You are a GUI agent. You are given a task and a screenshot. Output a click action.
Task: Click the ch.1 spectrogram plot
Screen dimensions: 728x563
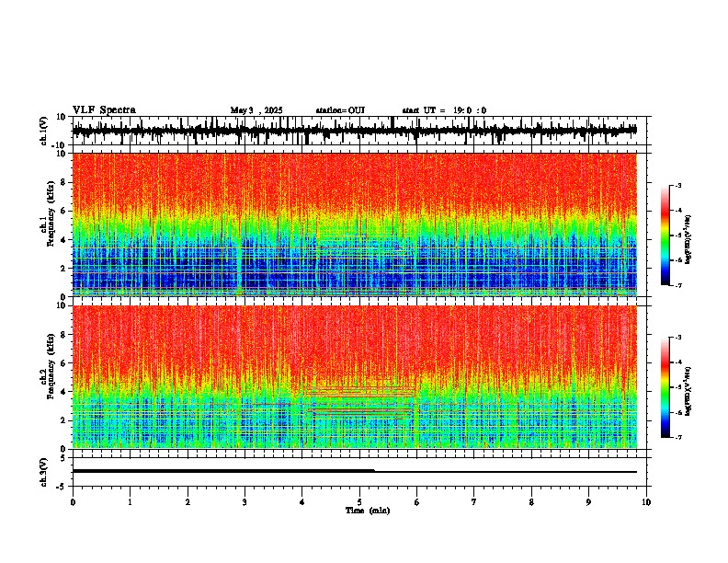(x=355, y=224)
